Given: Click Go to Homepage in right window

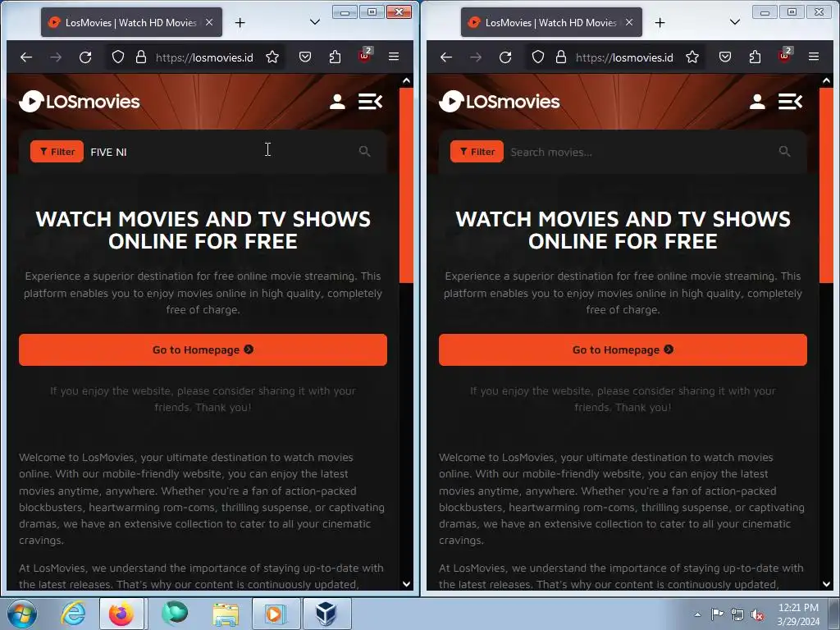Looking at the screenshot, I should [x=623, y=349].
